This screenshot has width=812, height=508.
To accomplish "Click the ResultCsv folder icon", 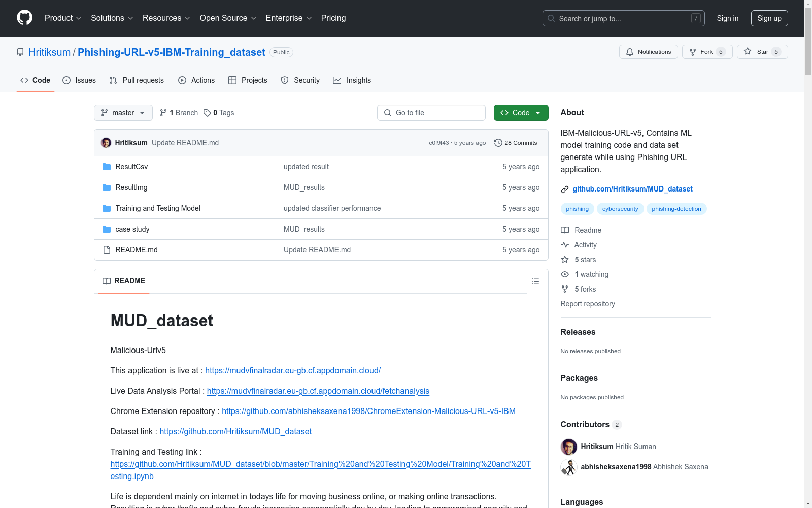I will pyautogui.click(x=107, y=167).
